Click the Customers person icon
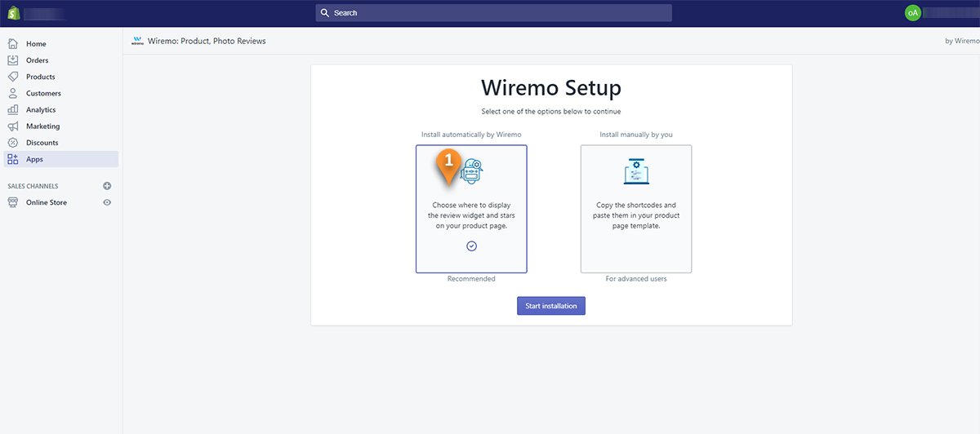Viewport: 980px width, 434px height. [x=12, y=93]
